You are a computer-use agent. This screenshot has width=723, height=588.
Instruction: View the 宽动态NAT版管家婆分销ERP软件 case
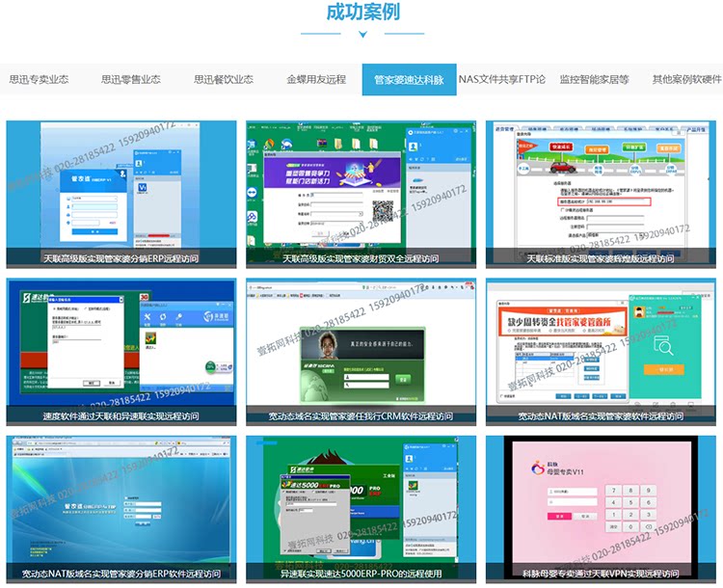[x=121, y=509]
